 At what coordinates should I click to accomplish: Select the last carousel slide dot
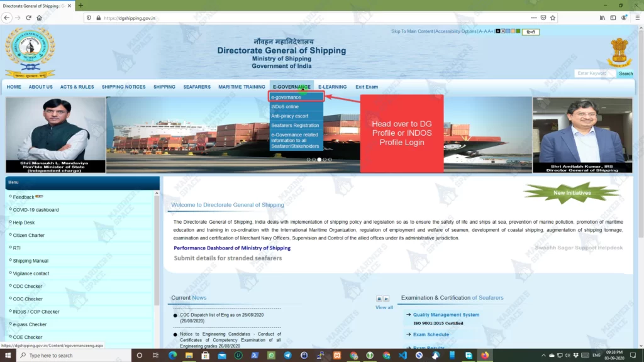click(x=330, y=160)
